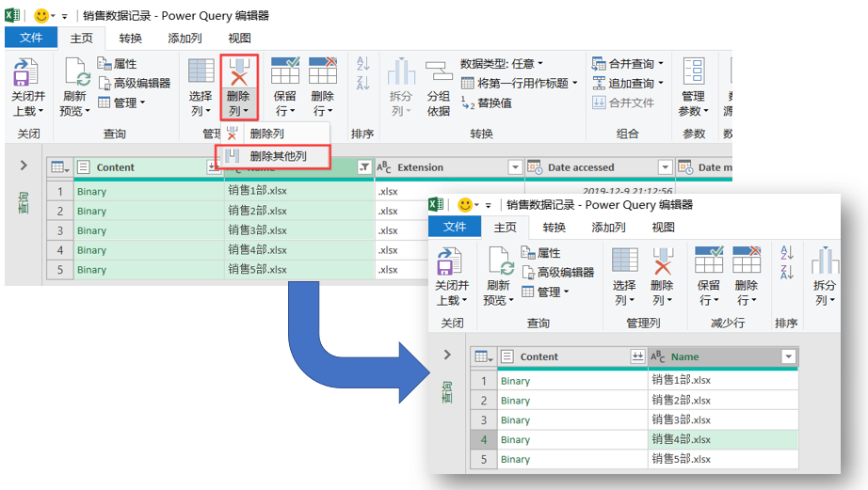The height and width of the screenshot is (490, 868).
Task: Click 选择列 icon in back window
Action: click(201, 71)
